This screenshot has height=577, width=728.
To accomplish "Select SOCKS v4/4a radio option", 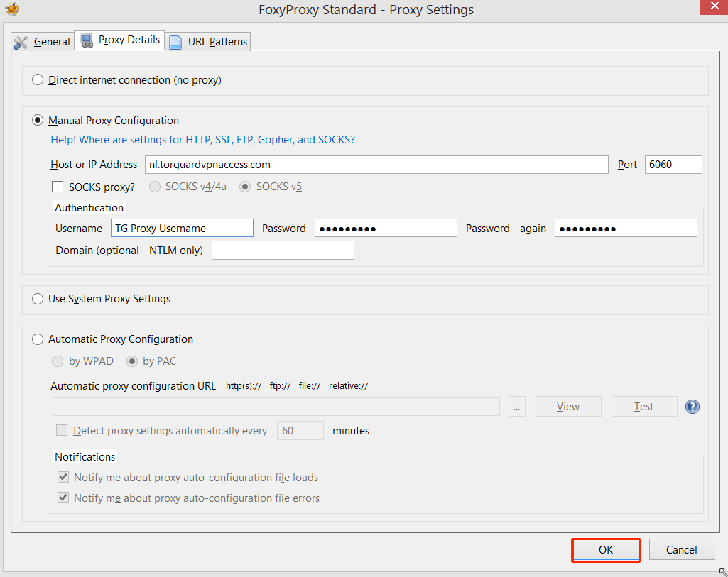I will point(154,187).
